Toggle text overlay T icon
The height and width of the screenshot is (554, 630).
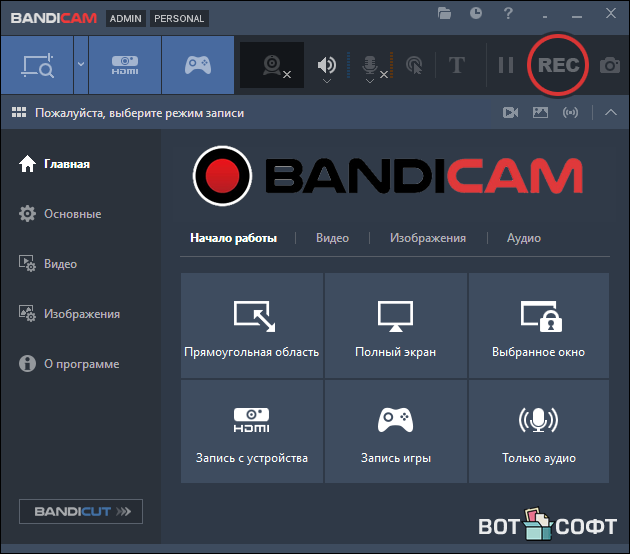click(457, 65)
